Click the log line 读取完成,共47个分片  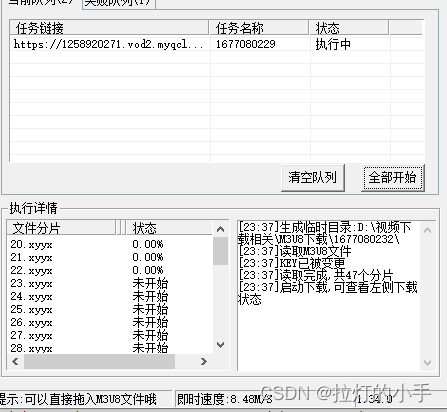pyautogui.click(x=316, y=275)
